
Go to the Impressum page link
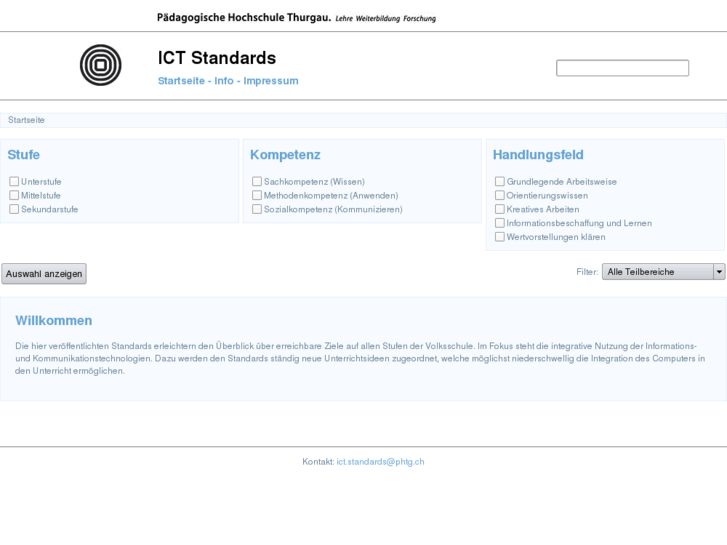[271, 81]
